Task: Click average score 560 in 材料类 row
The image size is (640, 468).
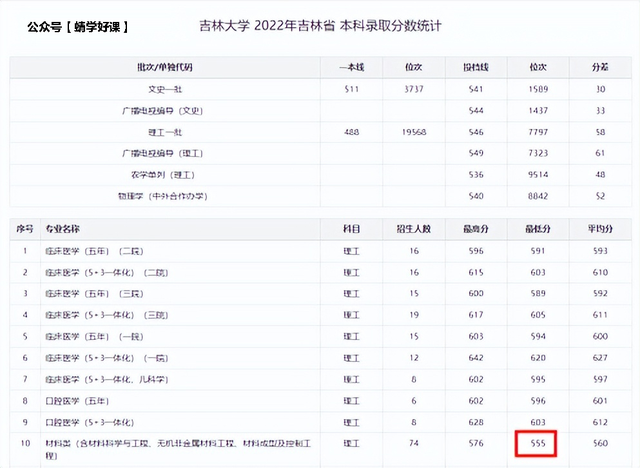Action: (x=600, y=443)
